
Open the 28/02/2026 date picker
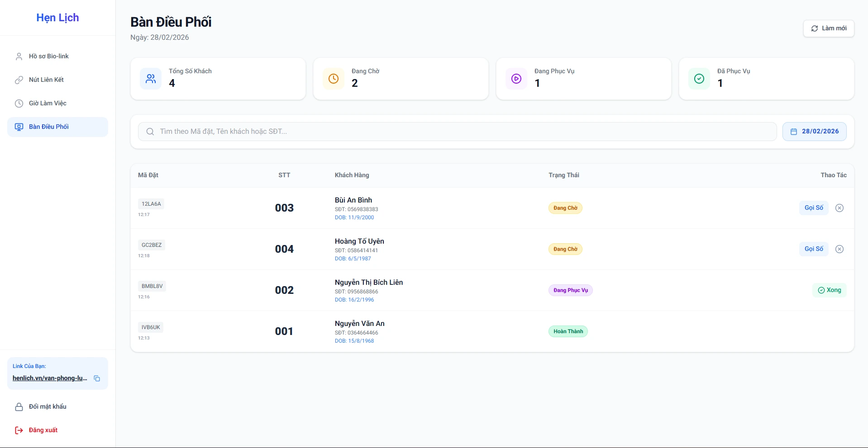[814, 132]
